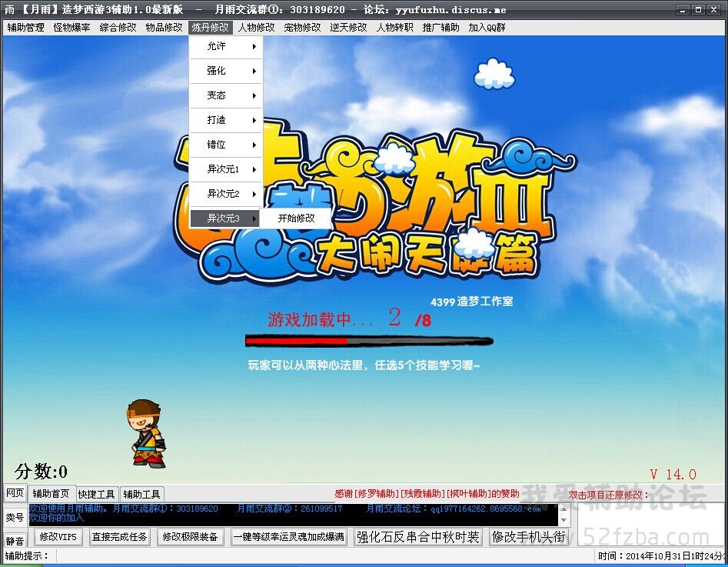Maximize the 月雨 helper window
The image size is (728, 567).
coord(698,9)
